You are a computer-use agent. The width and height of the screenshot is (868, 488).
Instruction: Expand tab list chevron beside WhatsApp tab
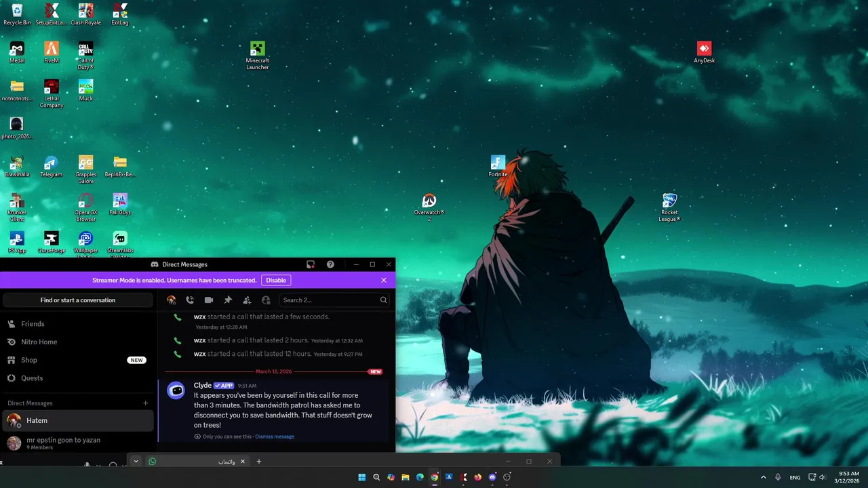(136, 462)
